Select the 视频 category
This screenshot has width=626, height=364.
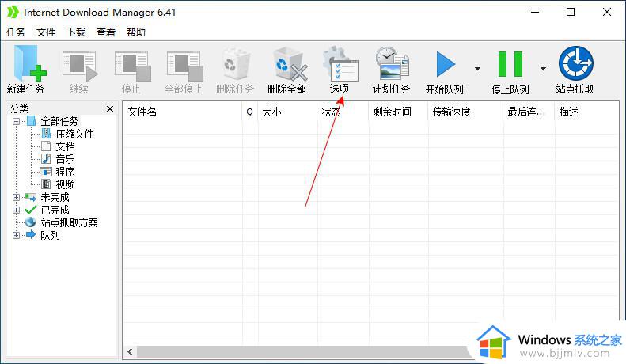click(x=65, y=184)
